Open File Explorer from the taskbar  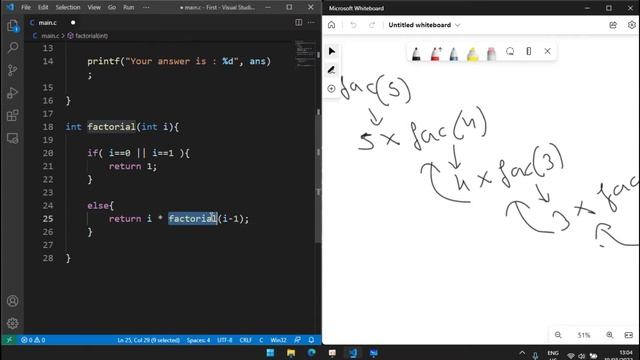(x=291, y=353)
